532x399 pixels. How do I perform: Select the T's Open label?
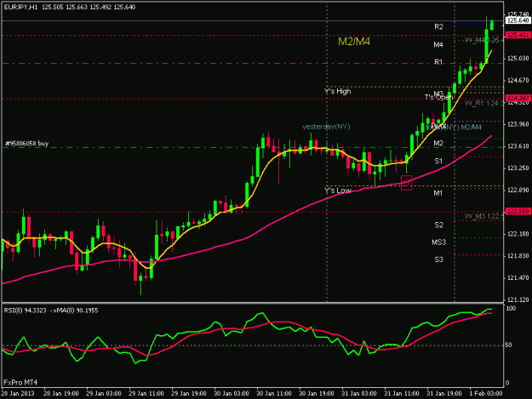438,98
